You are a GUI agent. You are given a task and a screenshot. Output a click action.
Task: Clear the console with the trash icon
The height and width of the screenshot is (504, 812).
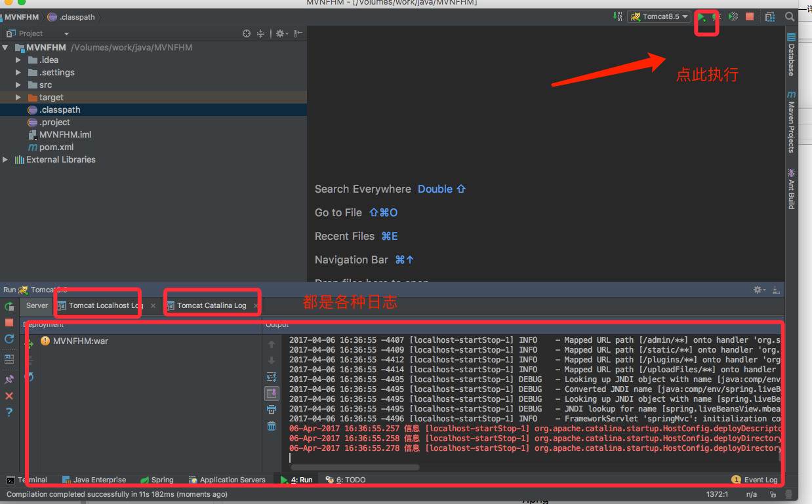[272, 426]
